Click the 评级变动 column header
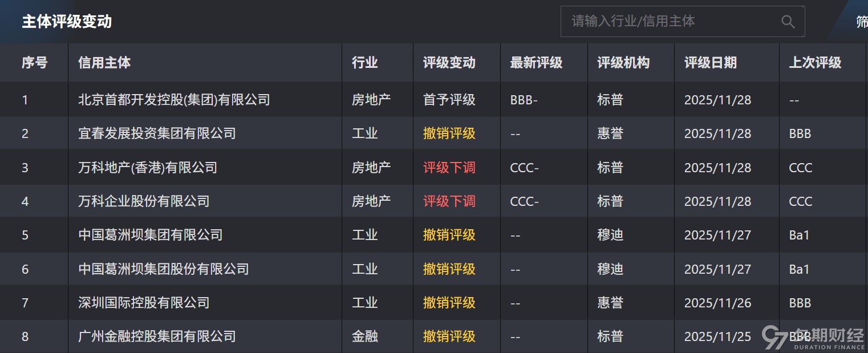This screenshot has width=868, height=353. click(449, 63)
